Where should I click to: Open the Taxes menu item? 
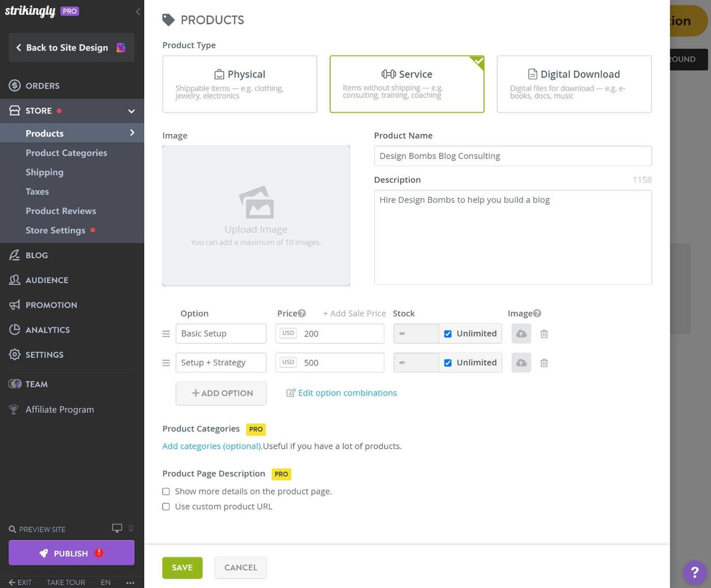pyautogui.click(x=37, y=191)
